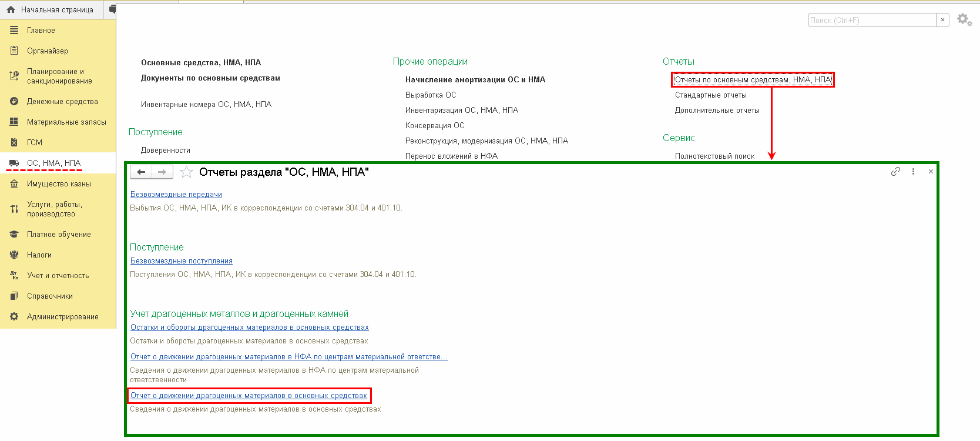Open the Денежные средства section
The width and height of the screenshot is (980, 441).
click(62, 101)
